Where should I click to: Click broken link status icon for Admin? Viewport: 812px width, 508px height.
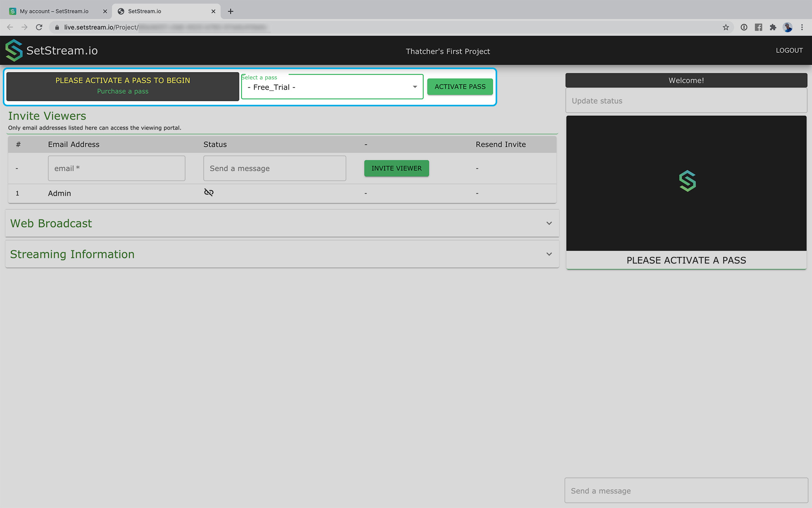(x=209, y=192)
